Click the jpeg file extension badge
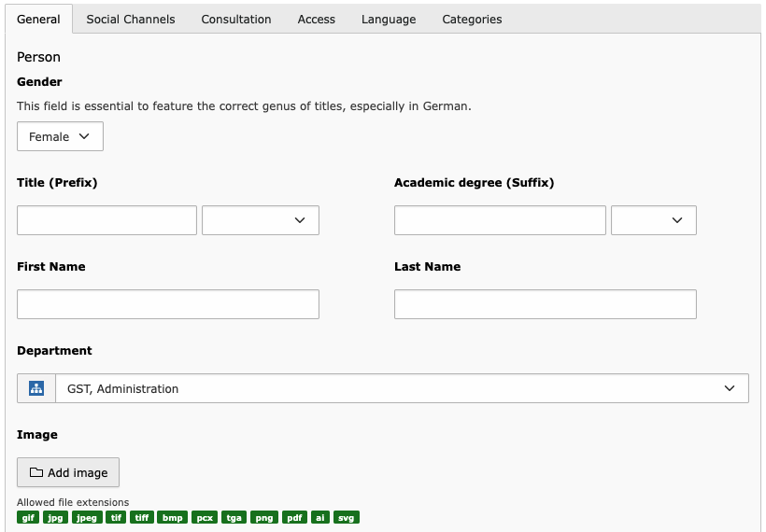This screenshot has height=532, width=766. coord(86,517)
